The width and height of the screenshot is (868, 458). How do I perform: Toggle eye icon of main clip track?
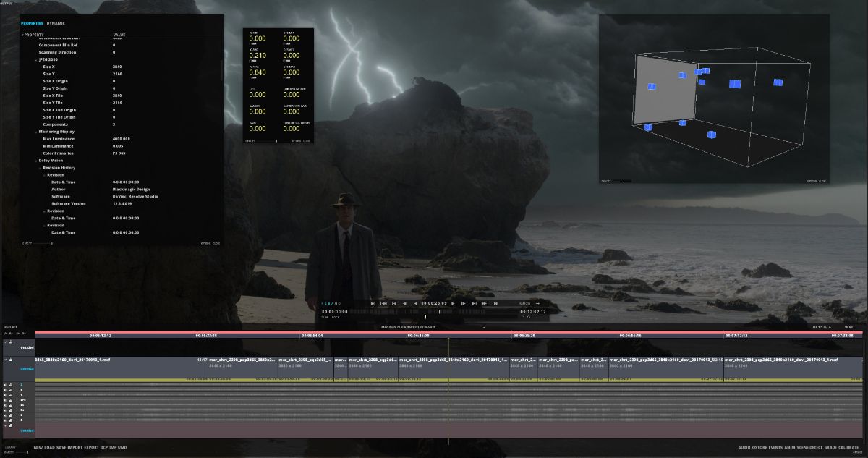point(5,360)
